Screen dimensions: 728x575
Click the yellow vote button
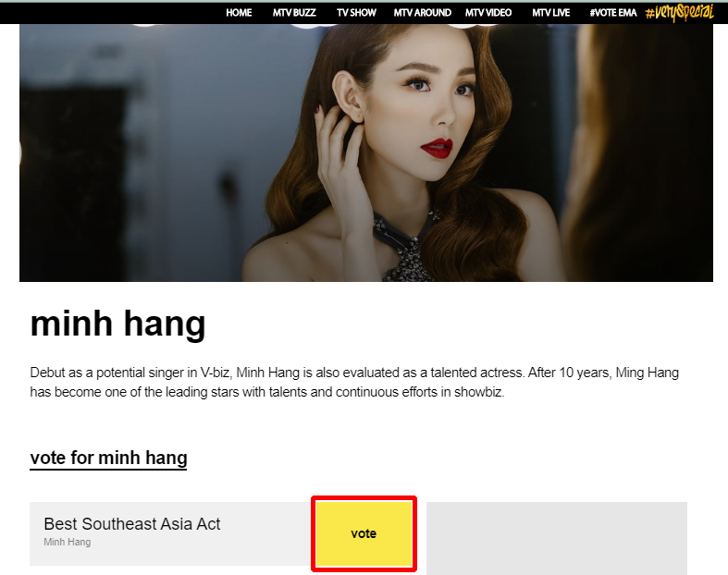pyautogui.click(x=364, y=533)
